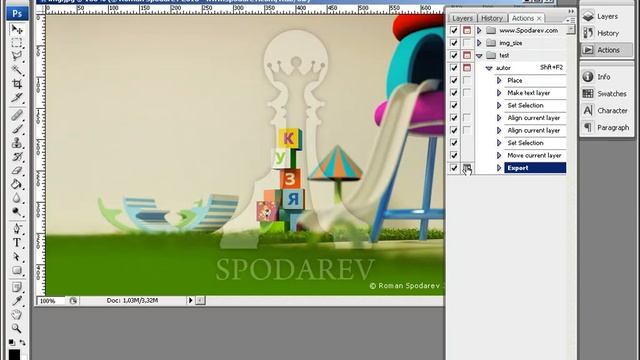Select the Magic Wand tool
640x360 pixels.
pyautogui.click(x=17, y=70)
